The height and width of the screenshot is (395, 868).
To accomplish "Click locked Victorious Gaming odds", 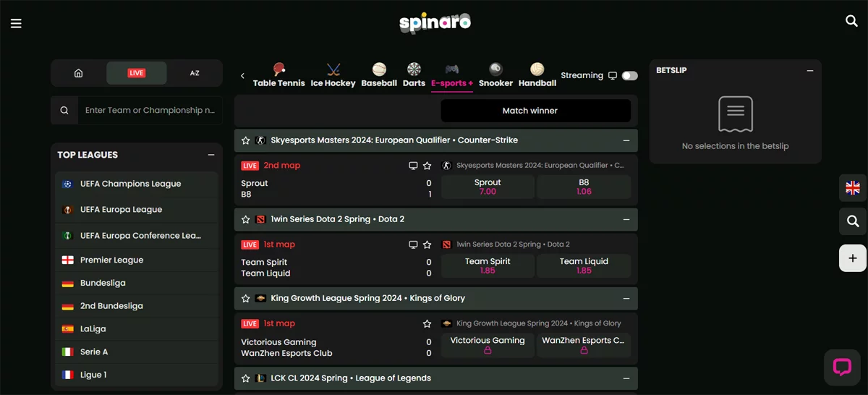I will [x=488, y=345].
